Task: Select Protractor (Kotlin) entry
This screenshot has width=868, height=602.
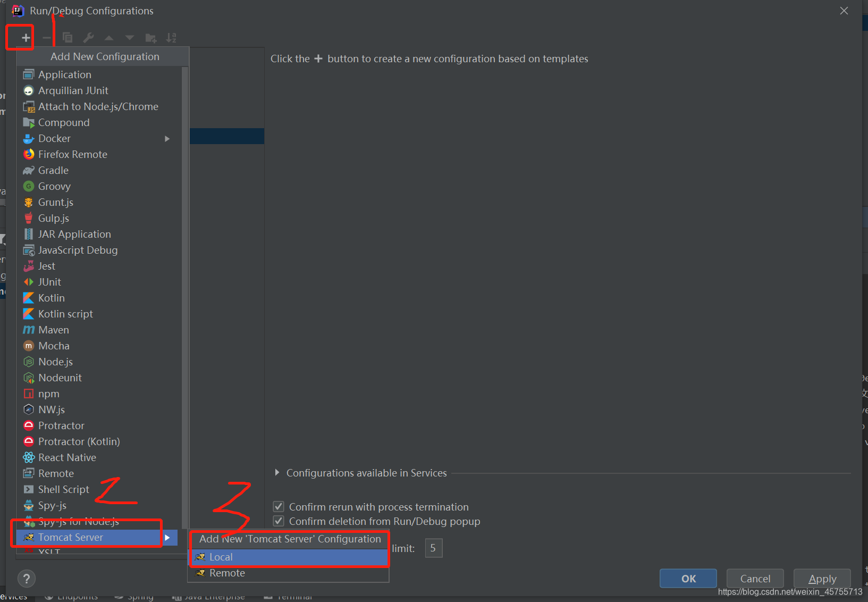Action: coord(99,441)
